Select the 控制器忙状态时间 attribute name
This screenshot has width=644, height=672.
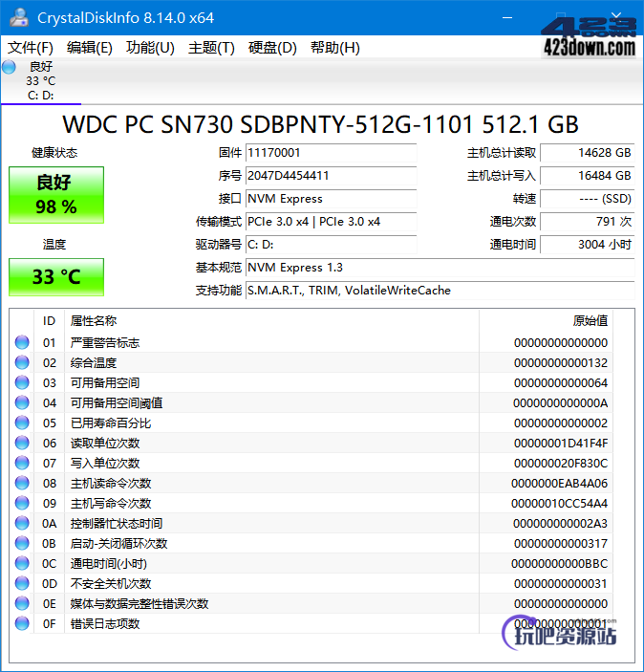click(117, 524)
